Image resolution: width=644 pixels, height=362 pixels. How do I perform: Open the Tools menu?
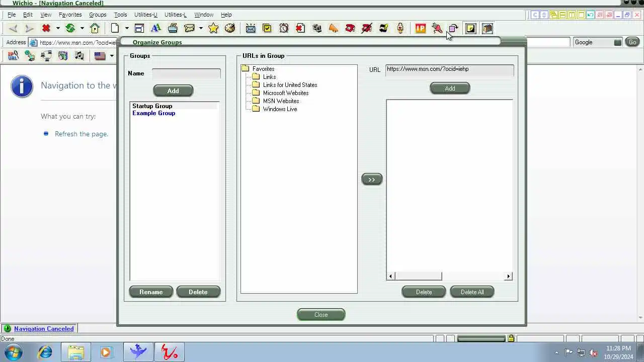(120, 15)
